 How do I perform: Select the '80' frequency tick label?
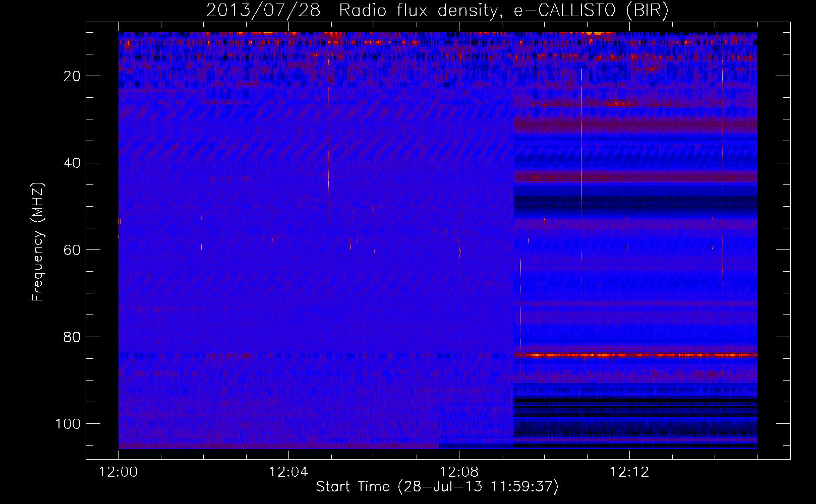[73, 337]
